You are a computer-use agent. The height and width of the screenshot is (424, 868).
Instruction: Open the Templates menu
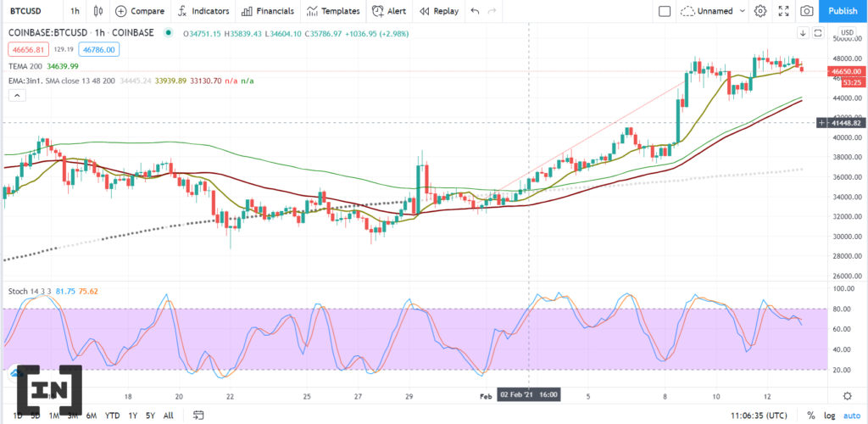pyautogui.click(x=333, y=11)
